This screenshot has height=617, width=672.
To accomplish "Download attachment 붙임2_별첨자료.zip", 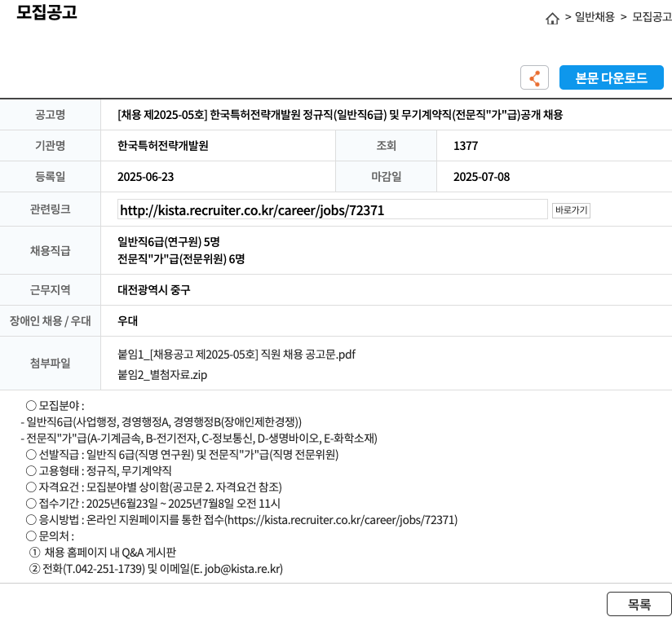I will point(162,375).
